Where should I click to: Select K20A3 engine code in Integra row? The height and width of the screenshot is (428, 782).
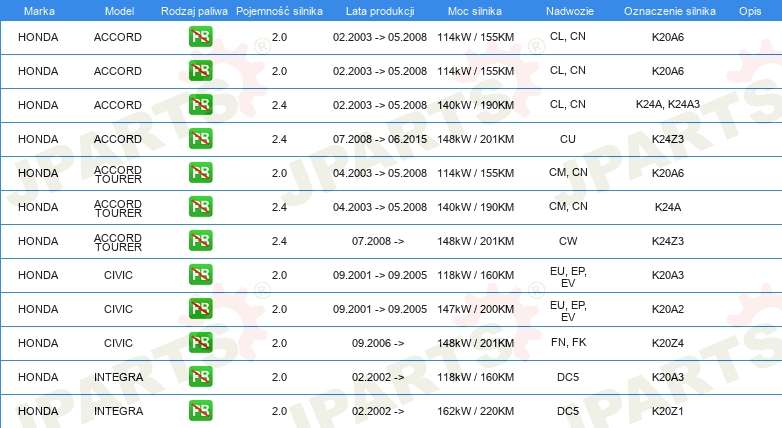click(x=668, y=377)
